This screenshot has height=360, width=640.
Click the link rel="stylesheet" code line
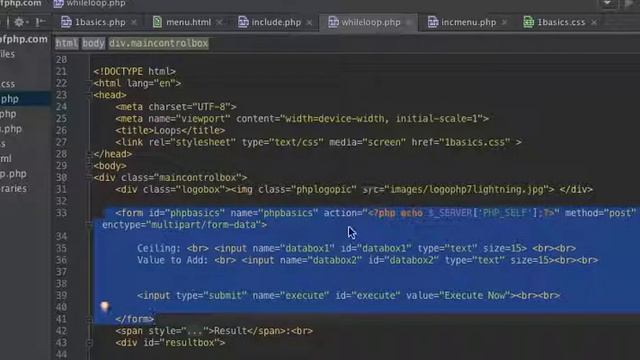(x=318, y=142)
